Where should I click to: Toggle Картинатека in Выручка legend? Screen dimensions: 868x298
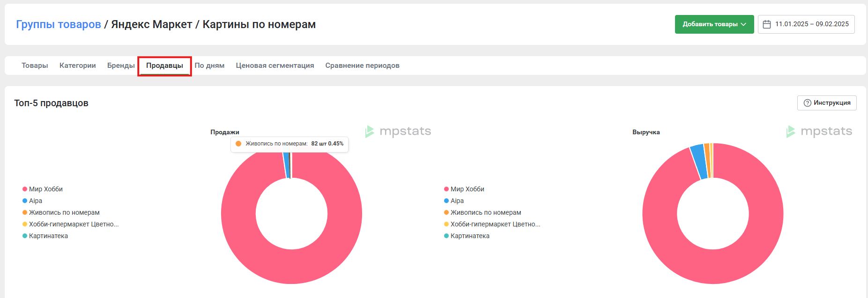(x=467, y=236)
